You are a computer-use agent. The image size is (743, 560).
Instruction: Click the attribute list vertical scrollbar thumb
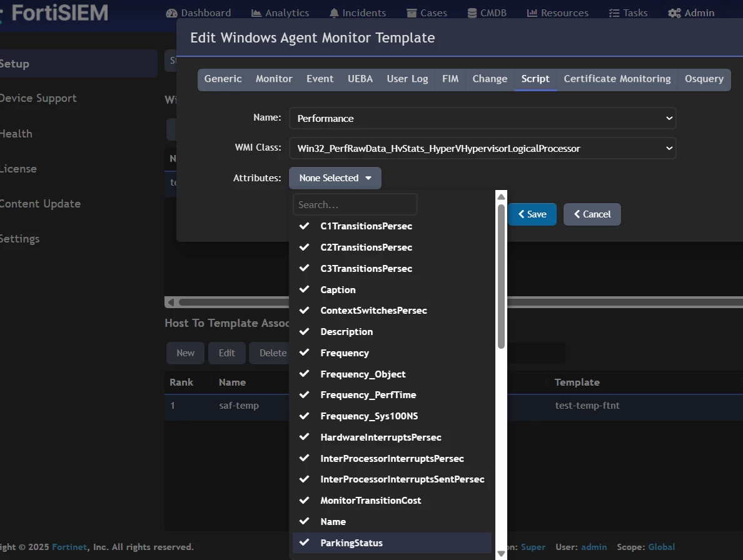pyautogui.click(x=501, y=276)
